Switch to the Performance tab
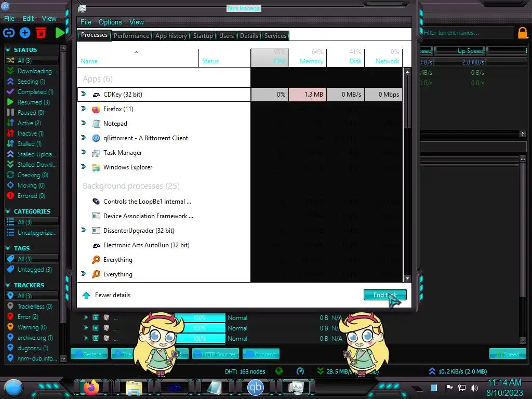Image resolution: width=532 pixels, height=399 pixels. (131, 36)
